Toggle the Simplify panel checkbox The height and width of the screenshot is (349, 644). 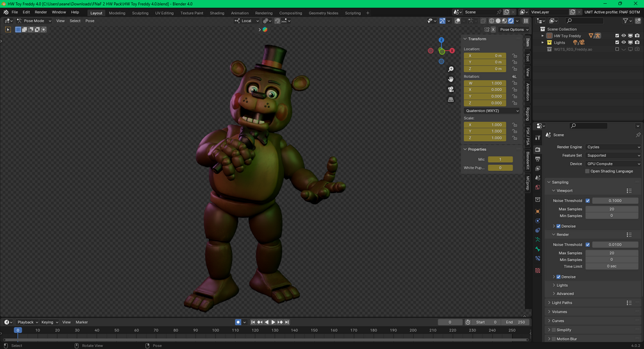554,330
